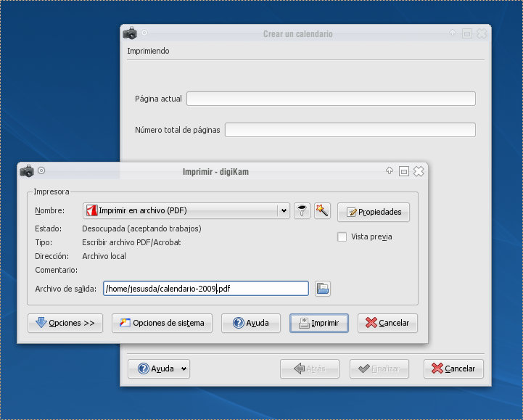Shade the Crear un calendario window with up arrow
This screenshot has height=420, width=523.
click(453, 33)
